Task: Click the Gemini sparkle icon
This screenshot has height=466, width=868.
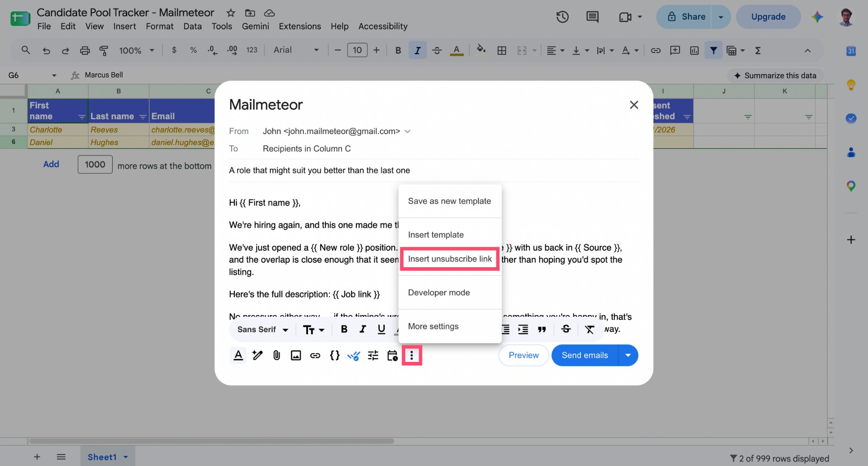Action: coord(817,17)
